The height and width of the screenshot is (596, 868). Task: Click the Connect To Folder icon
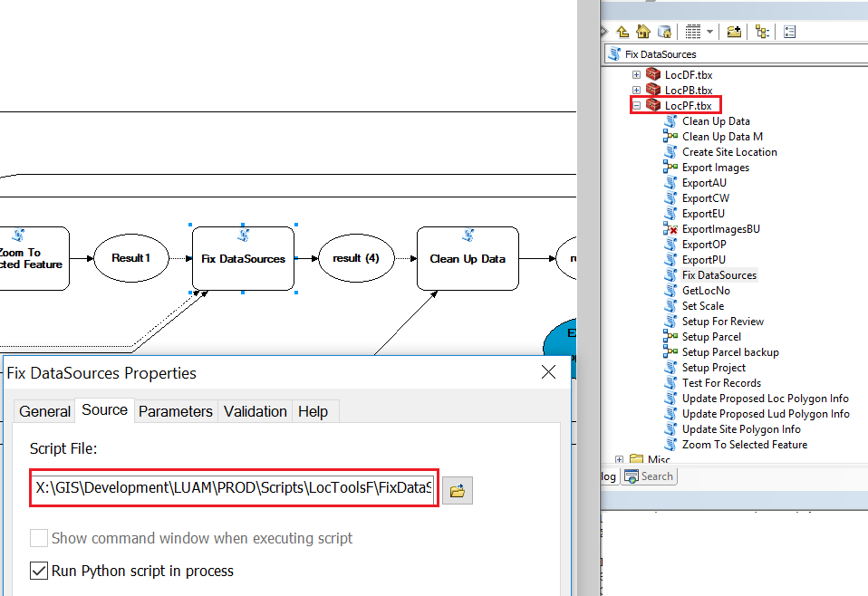(x=734, y=32)
